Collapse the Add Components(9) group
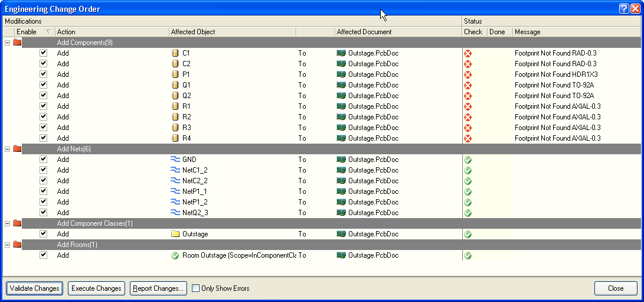The height and width of the screenshot is (302, 644). [x=7, y=43]
